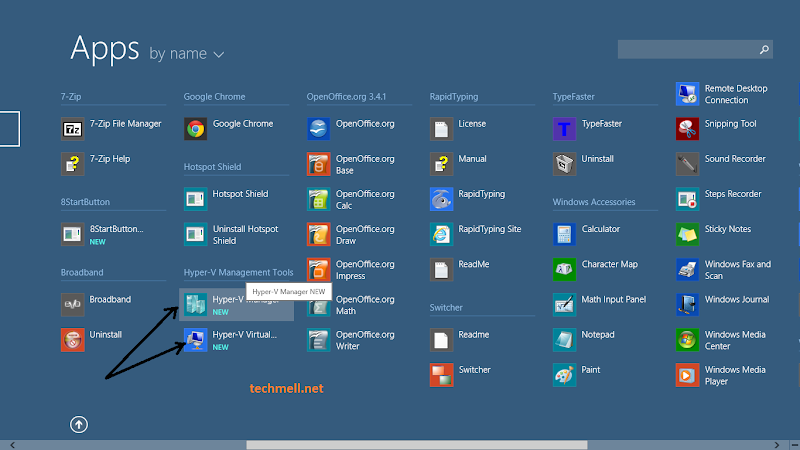Launch the Switcher app icon

(441, 376)
